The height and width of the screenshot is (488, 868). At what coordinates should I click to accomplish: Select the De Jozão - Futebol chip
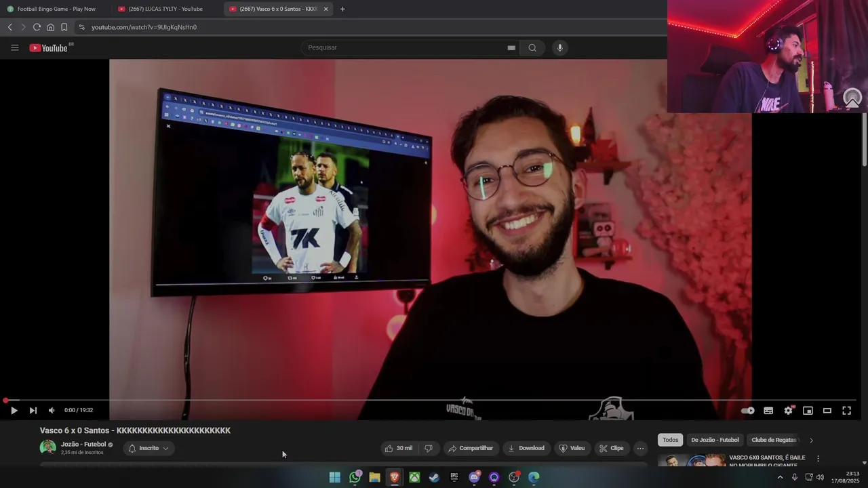(715, 440)
